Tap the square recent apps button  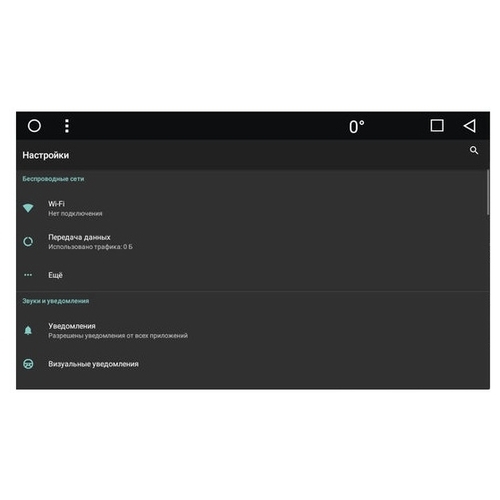pyautogui.click(x=437, y=126)
